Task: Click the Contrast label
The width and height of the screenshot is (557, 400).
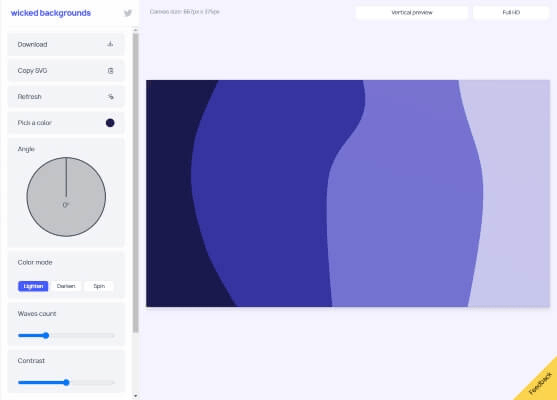Action: (31, 361)
